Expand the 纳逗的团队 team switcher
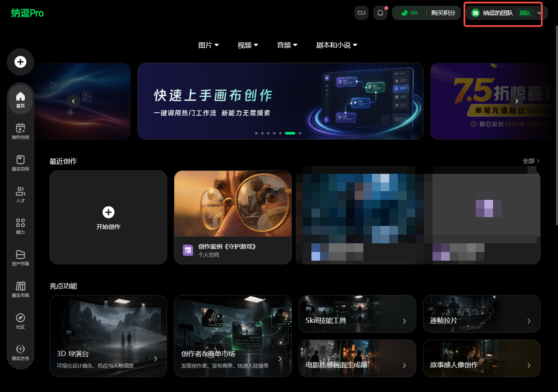The image size is (558, 392). click(x=506, y=13)
